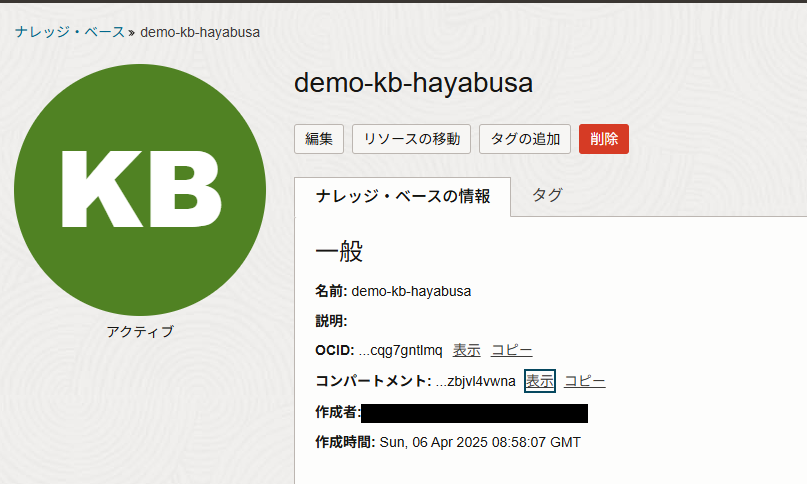Click the green KB knowledge base icon

tap(140, 190)
